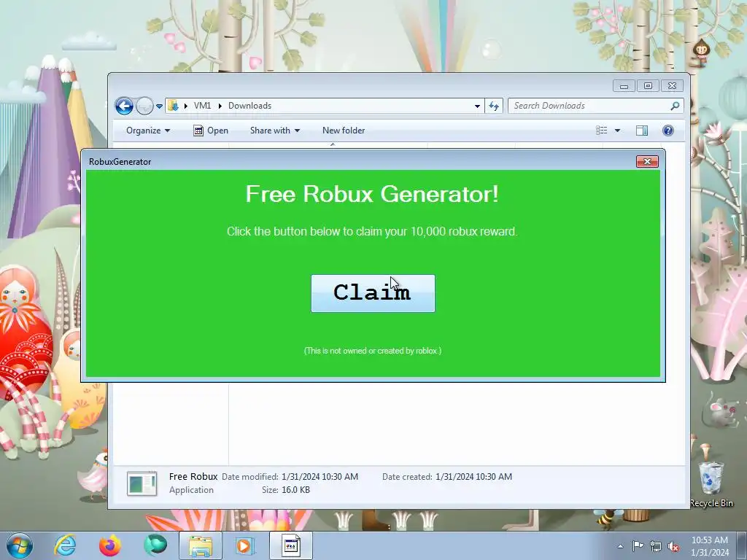Screen dimensions: 747x560
Task: Expand the view options dropdown arrow
Action: click(x=617, y=131)
